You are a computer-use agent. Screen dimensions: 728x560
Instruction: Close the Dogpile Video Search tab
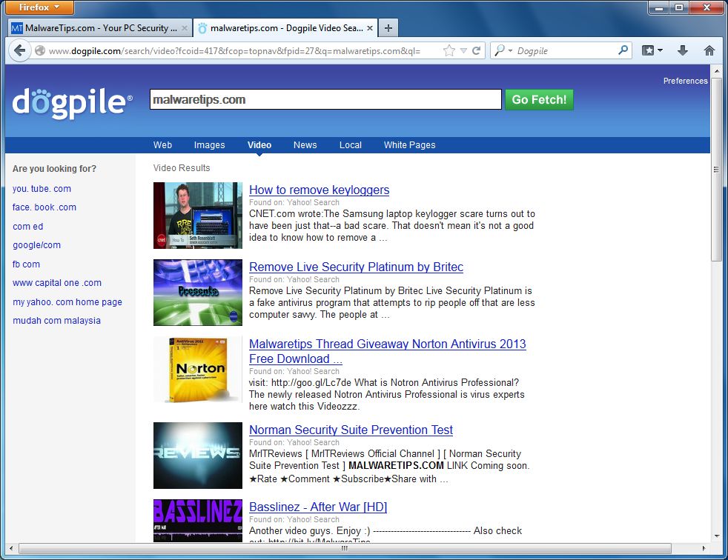[x=370, y=28]
